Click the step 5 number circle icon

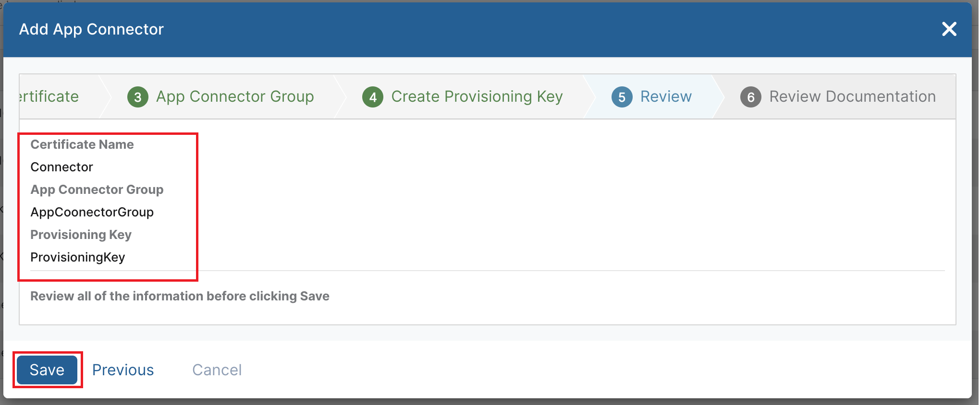[622, 97]
